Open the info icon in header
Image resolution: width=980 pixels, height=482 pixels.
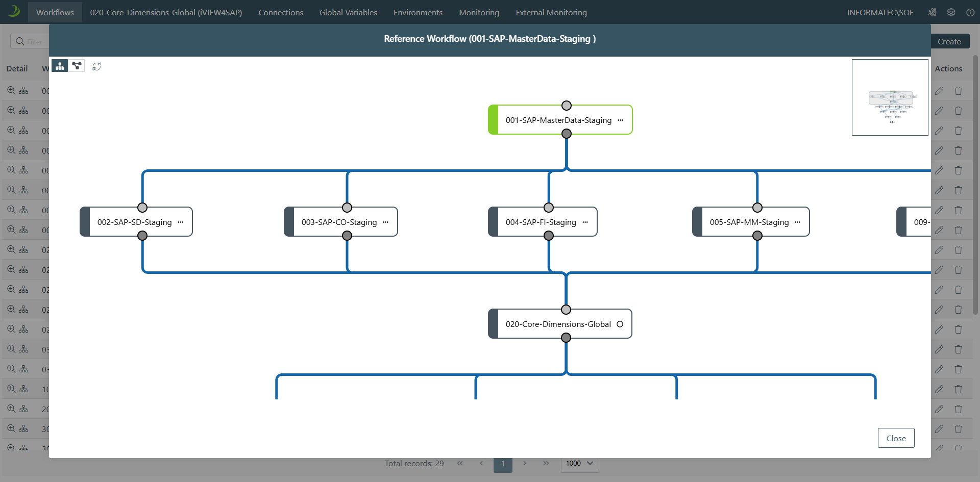(970, 12)
